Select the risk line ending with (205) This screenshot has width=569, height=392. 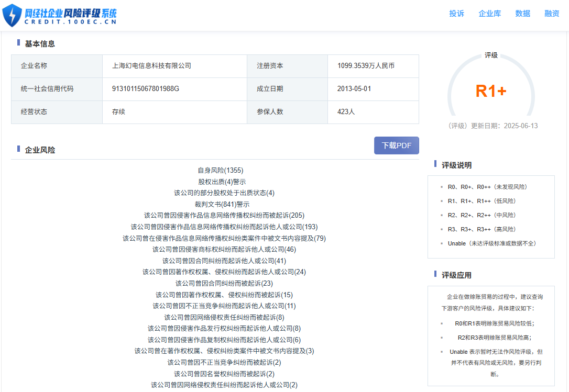click(x=224, y=215)
